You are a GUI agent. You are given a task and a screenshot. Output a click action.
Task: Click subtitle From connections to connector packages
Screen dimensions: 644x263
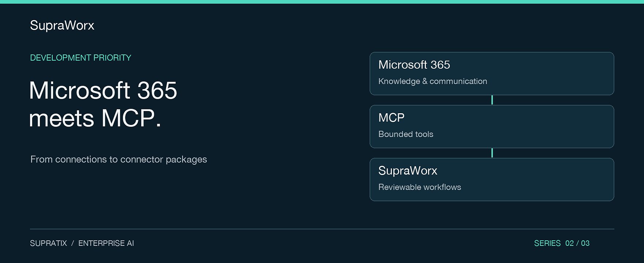pyautogui.click(x=119, y=159)
